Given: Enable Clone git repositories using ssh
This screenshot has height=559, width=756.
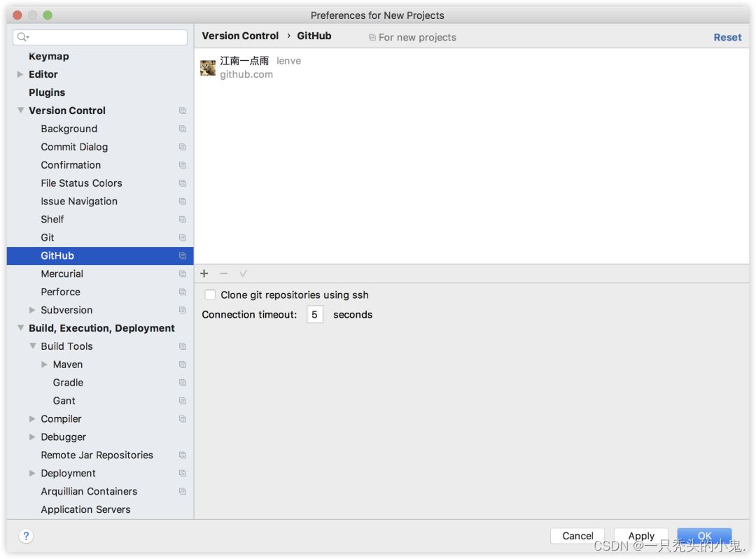Looking at the screenshot, I should (210, 295).
